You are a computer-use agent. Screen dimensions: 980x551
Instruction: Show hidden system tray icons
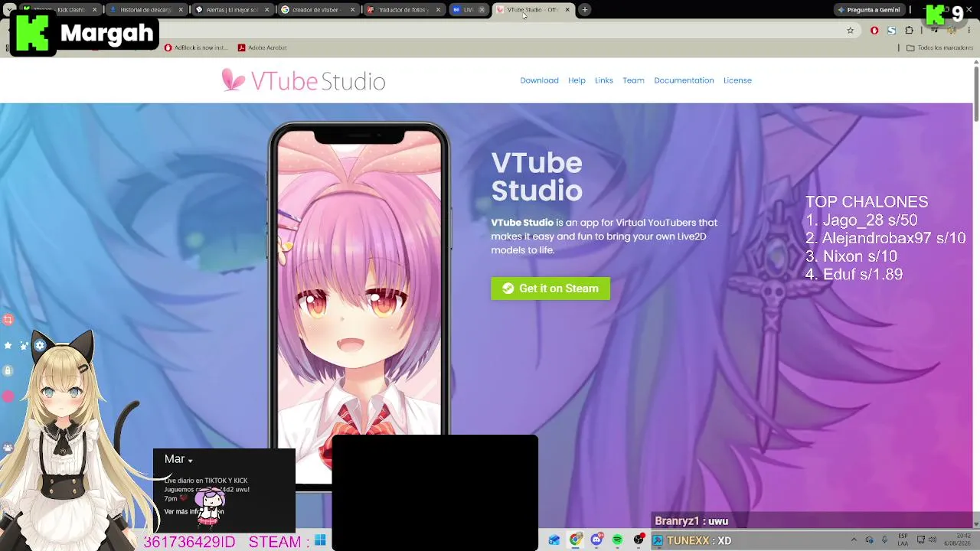click(854, 540)
